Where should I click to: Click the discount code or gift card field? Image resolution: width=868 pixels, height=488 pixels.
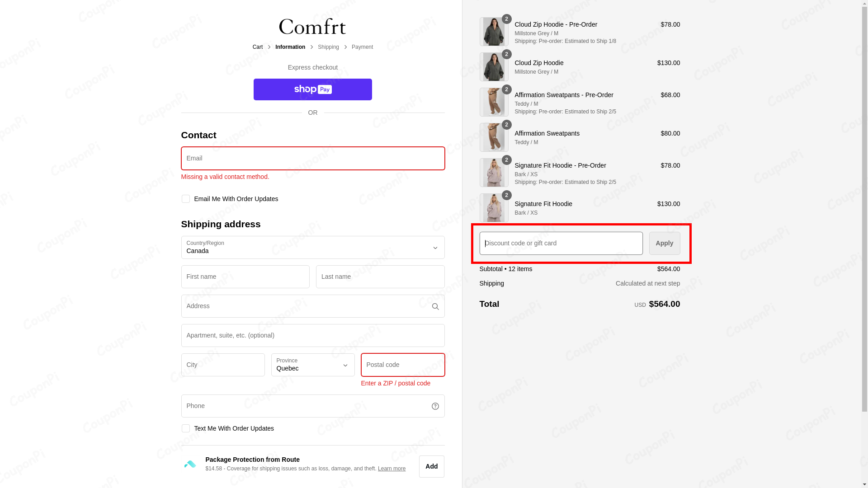(x=561, y=243)
